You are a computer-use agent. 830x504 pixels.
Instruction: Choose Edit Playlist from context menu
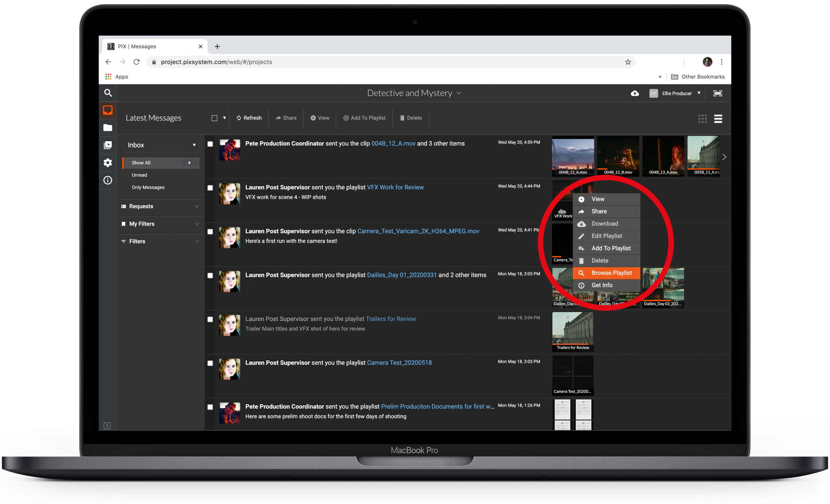coord(606,236)
